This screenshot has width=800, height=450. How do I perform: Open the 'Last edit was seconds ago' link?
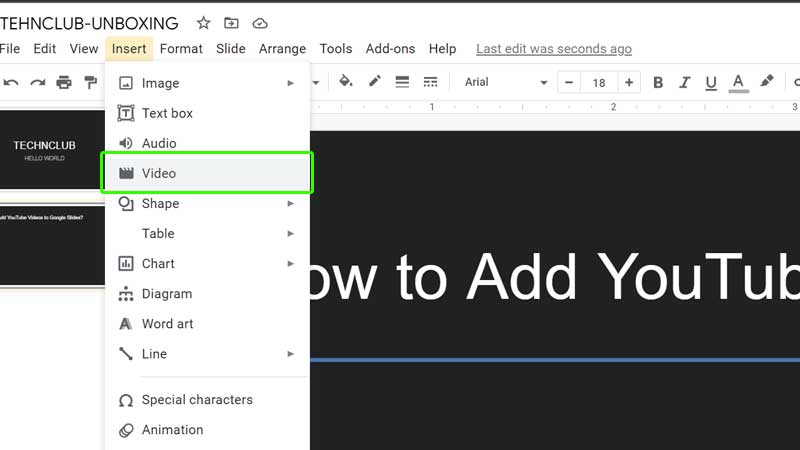554,48
